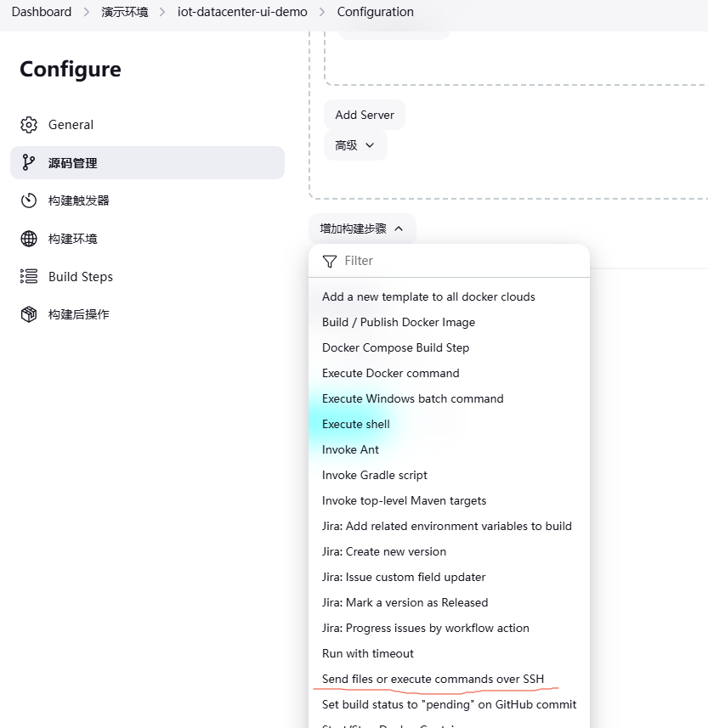Click the source control branch icon
The height and width of the screenshot is (728, 708).
click(28, 162)
